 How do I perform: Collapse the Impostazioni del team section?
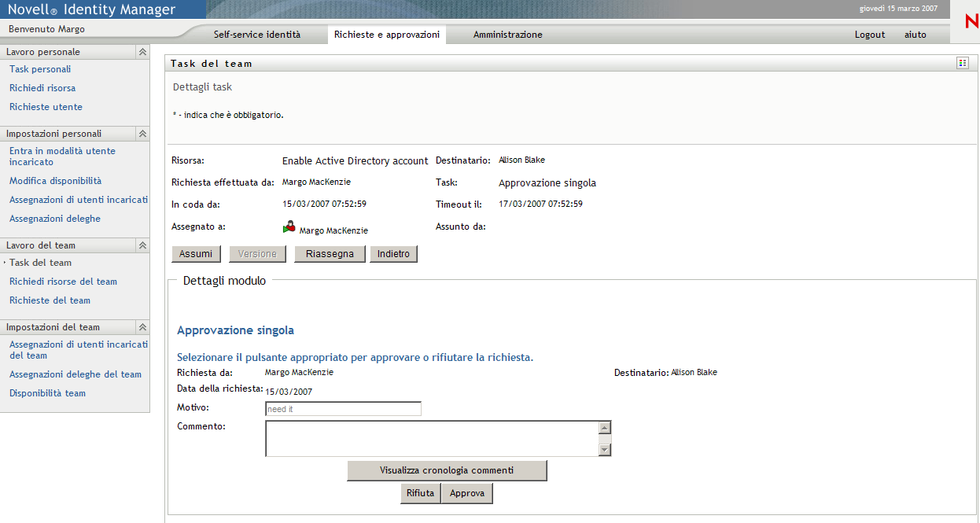[x=142, y=327]
